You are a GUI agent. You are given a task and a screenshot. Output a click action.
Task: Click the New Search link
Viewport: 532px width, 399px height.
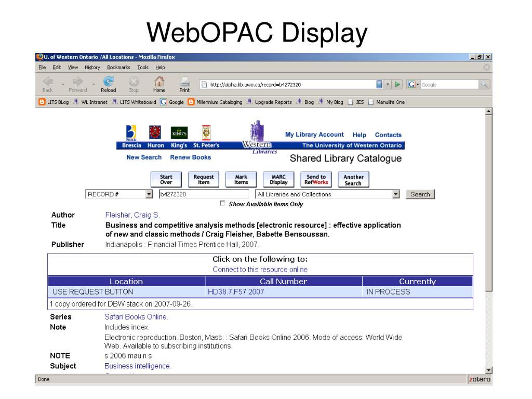pos(144,157)
